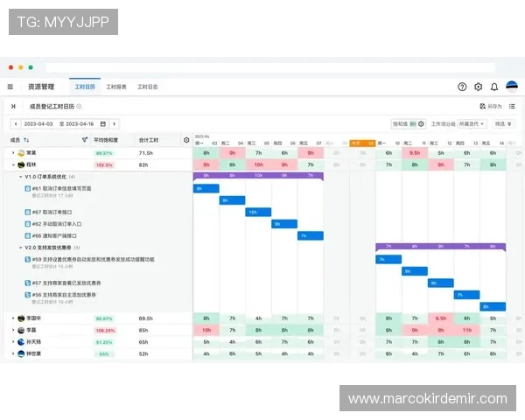The height and width of the screenshot is (420, 525).
Task: Click the 9.5h cell in 常昊 row
Action: [x=415, y=153]
